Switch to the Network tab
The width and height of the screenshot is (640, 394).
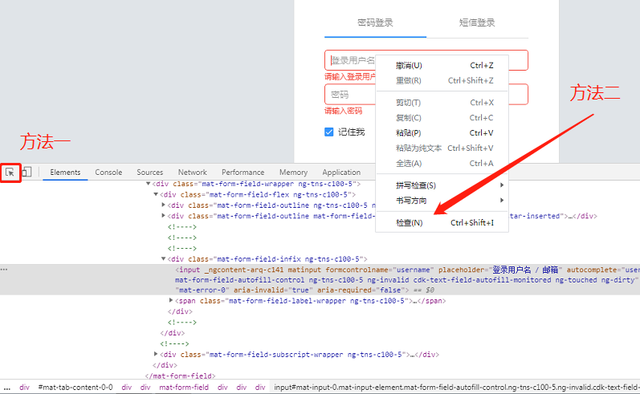[192, 172]
